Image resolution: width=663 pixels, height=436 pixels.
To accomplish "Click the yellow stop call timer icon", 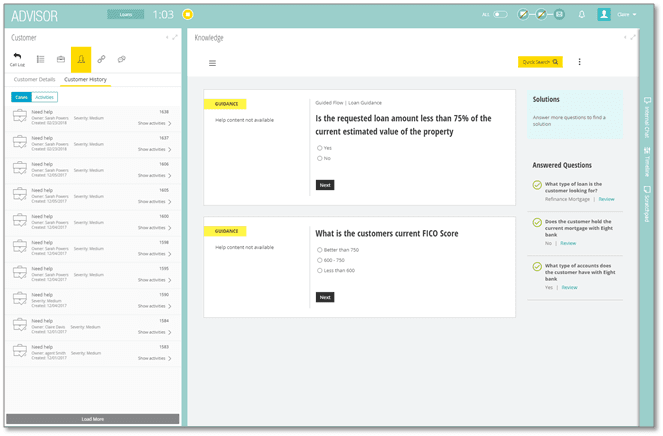I will [187, 15].
